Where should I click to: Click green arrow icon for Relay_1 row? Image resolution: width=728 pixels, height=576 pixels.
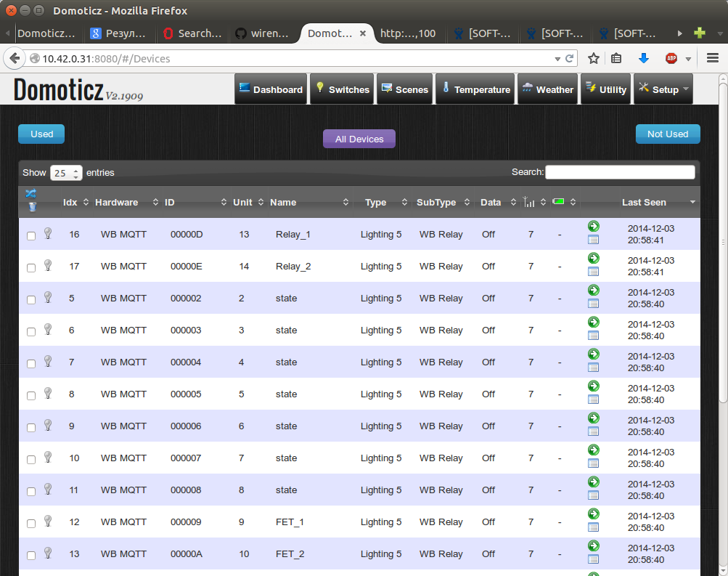(593, 227)
